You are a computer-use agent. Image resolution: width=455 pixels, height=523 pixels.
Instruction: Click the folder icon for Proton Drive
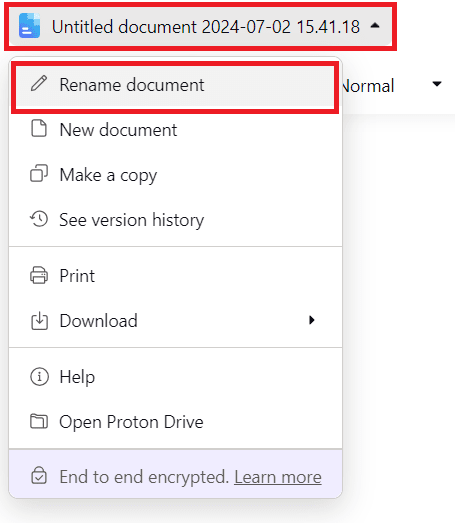[39, 421]
